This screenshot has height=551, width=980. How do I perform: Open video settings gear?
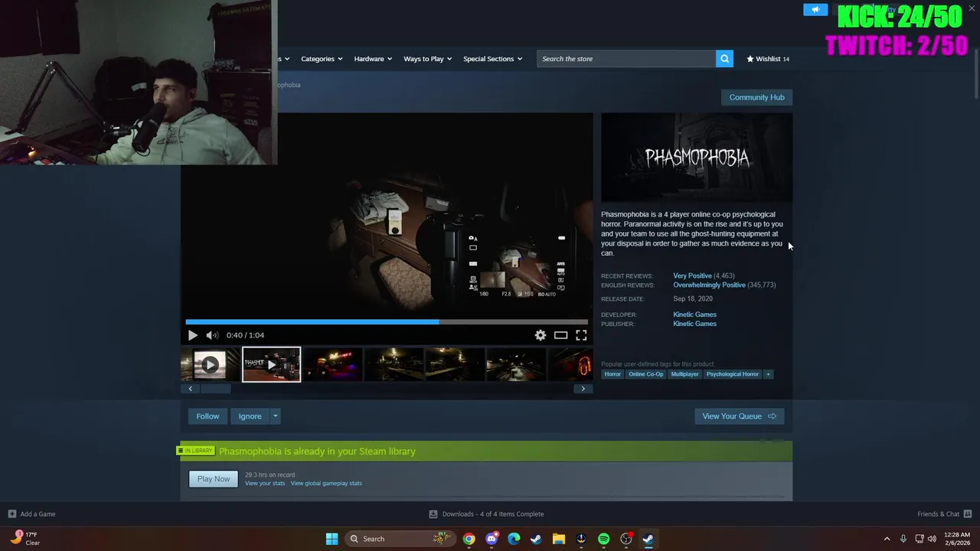[x=541, y=335]
